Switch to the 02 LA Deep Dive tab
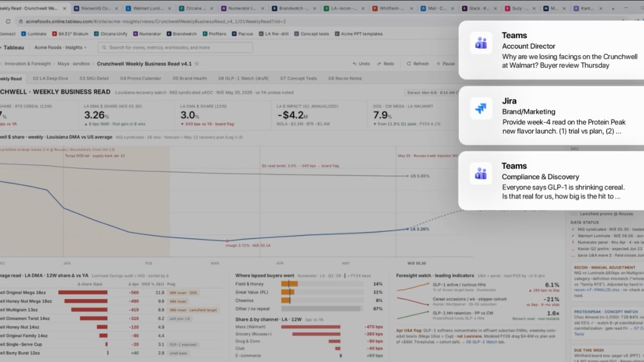This screenshot has height=362, width=644. click(x=50, y=78)
